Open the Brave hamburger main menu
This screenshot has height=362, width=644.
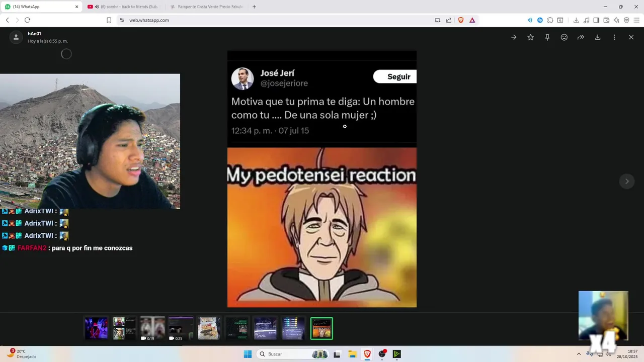[x=636, y=20]
